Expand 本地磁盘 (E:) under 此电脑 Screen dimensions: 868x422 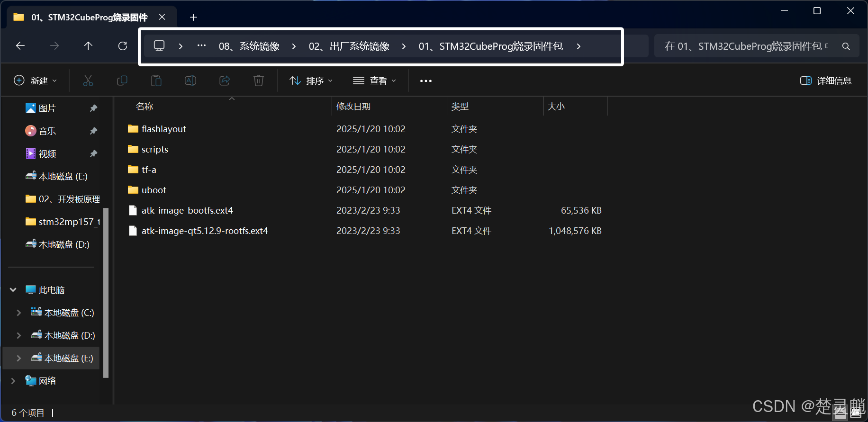coord(19,358)
